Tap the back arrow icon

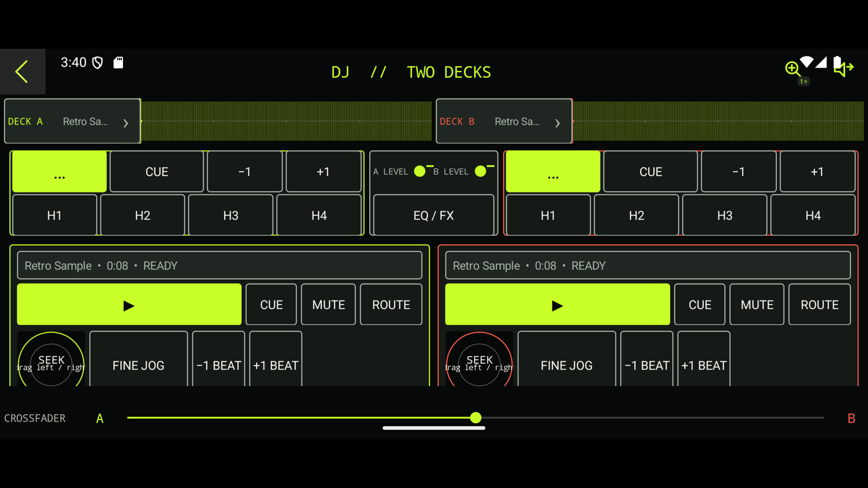coord(22,71)
